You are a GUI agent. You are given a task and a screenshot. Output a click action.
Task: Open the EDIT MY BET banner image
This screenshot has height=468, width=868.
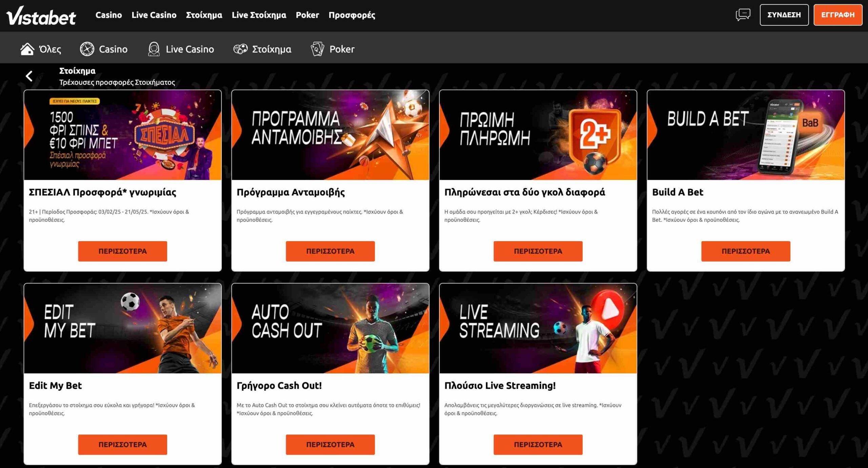coord(122,328)
